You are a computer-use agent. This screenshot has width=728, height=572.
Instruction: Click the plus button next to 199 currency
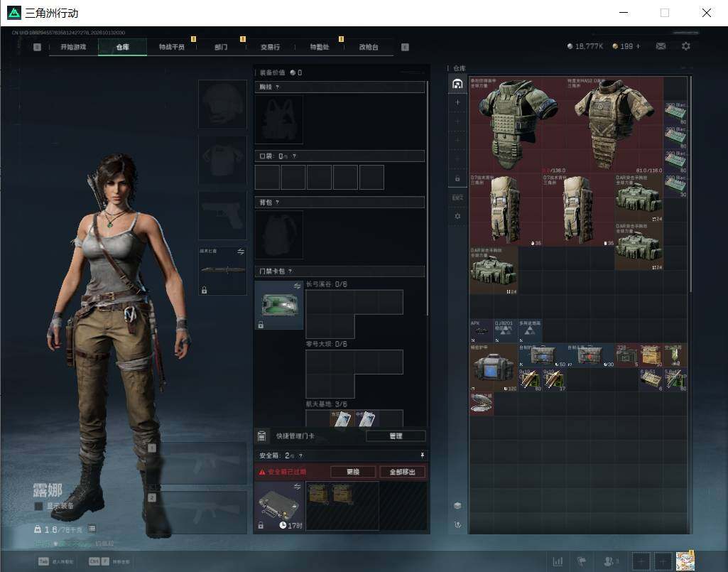pyautogui.click(x=638, y=46)
